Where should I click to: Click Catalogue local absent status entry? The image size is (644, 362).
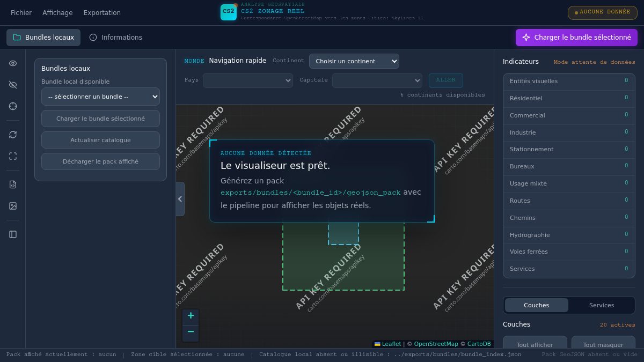click(x=390, y=354)
